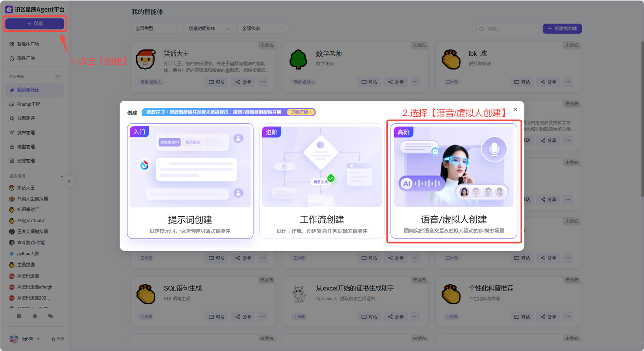
Task: Click the bell notification icon
Action: tap(35, 316)
